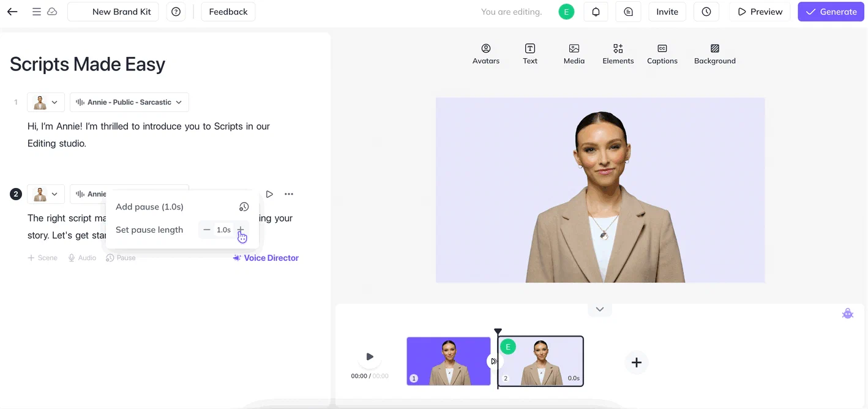Open the transition icon between scenes

[x=494, y=361]
